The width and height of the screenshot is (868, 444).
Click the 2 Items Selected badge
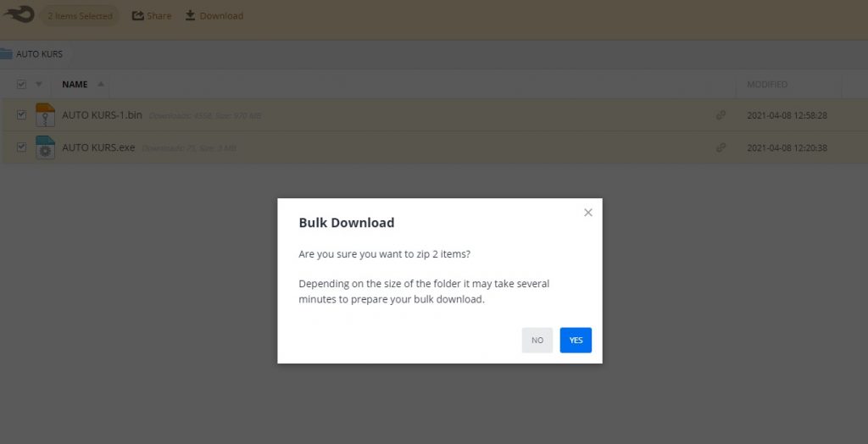(80, 15)
